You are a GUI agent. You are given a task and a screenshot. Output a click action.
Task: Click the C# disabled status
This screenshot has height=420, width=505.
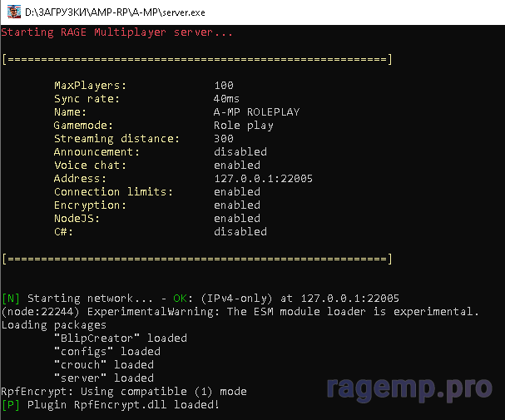pos(240,231)
